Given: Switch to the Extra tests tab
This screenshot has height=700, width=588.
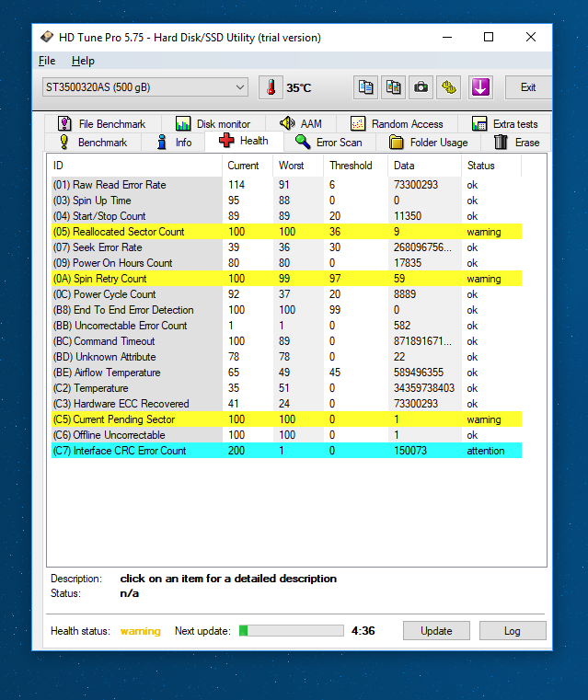Looking at the screenshot, I should pos(504,123).
